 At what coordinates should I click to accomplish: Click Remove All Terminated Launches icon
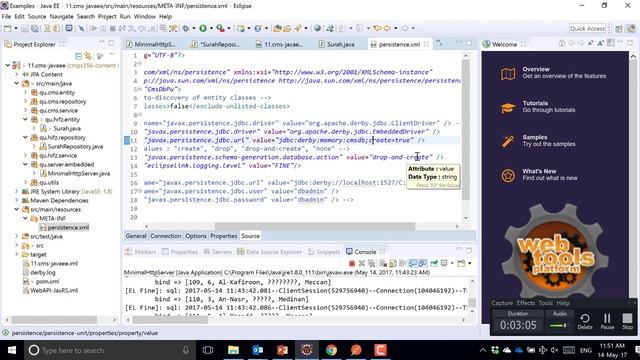[x=371, y=263]
